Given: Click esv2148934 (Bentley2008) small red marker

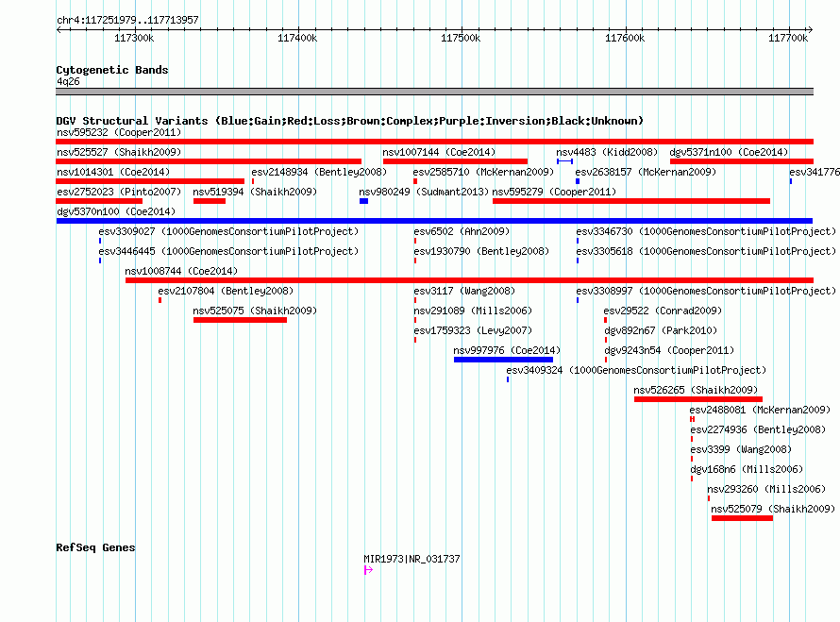Looking at the screenshot, I should (x=253, y=181).
